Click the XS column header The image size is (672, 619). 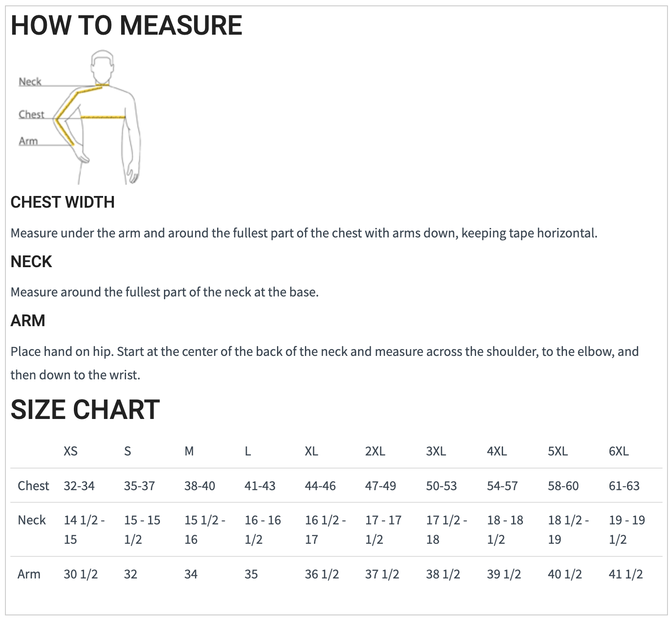[71, 451]
